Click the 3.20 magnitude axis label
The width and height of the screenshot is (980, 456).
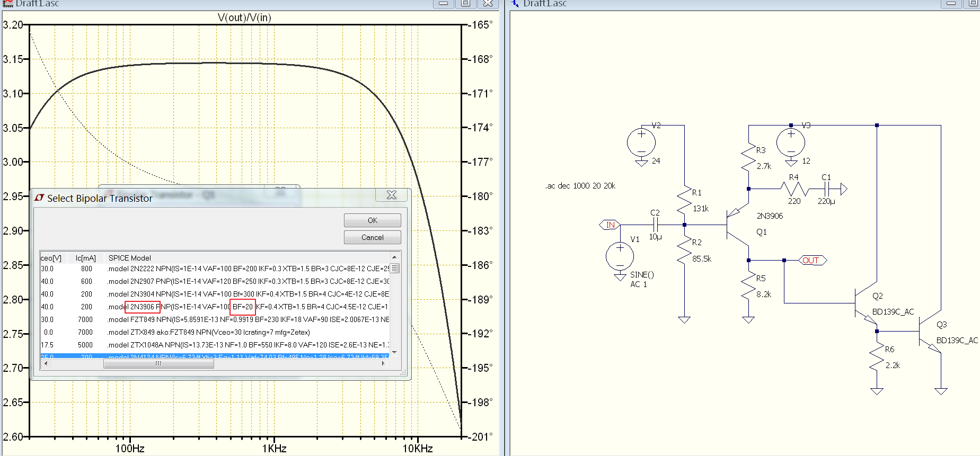[x=13, y=25]
